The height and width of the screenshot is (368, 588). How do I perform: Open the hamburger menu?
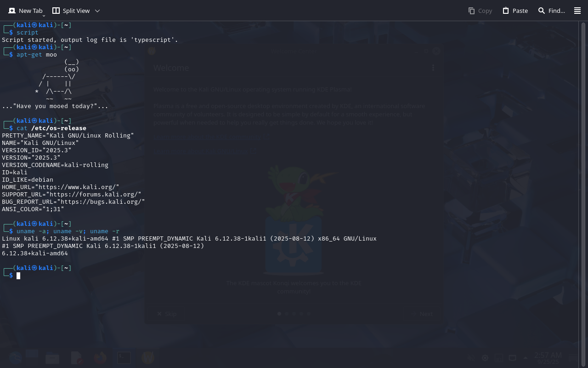pyautogui.click(x=577, y=11)
